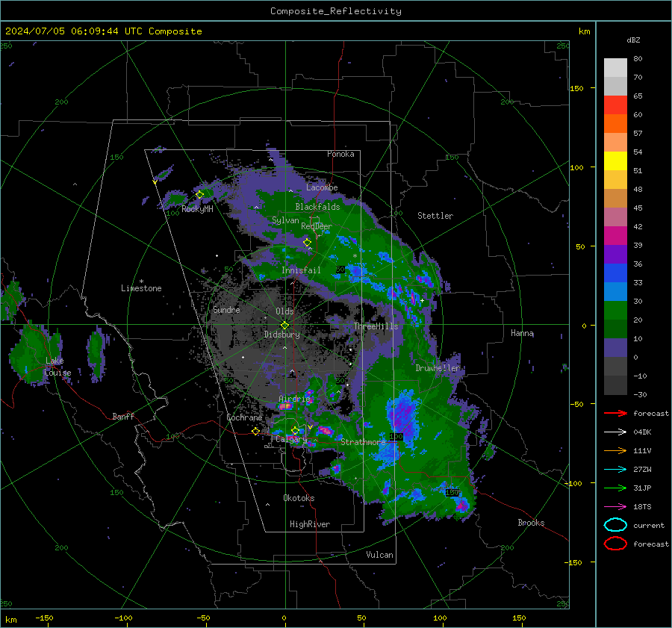Click the Brooks city label
672x628 pixels.
click(x=531, y=523)
